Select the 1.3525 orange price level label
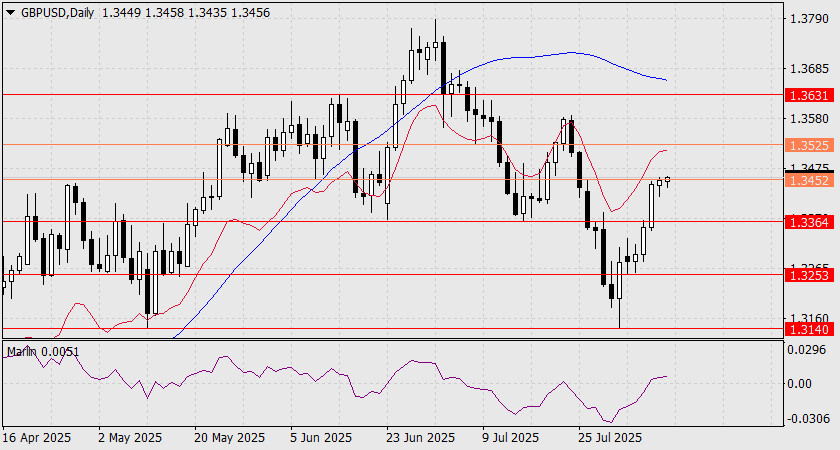 [809, 145]
